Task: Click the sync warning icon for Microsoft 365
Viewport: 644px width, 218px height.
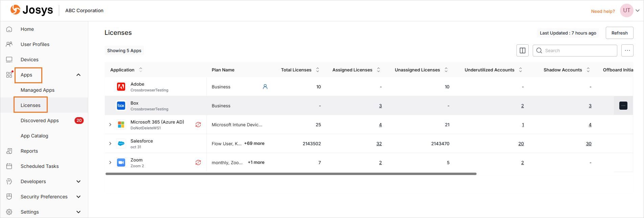Action: [198, 125]
